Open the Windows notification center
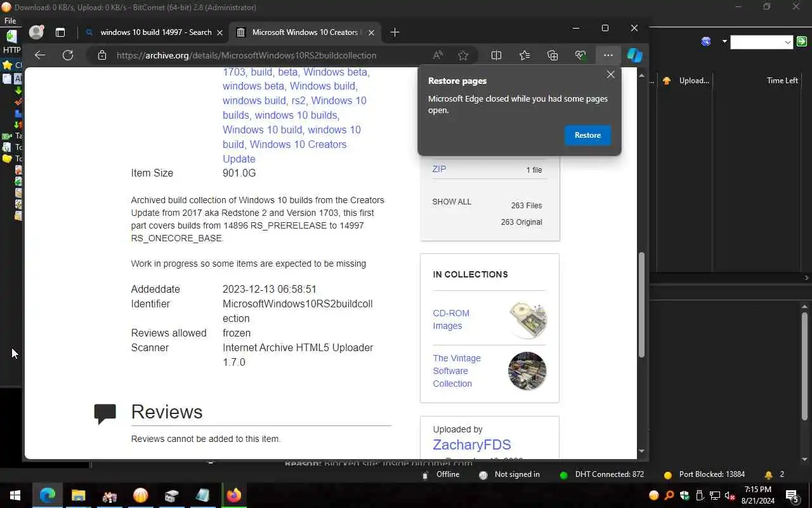812x508 pixels. pyautogui.click(x=792, y=495)
